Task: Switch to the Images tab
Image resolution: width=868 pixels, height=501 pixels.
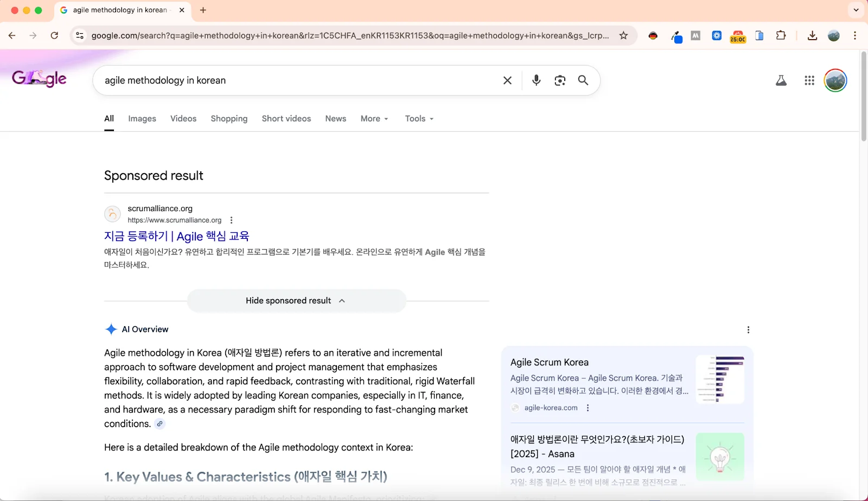Action: tap(142, 118)
